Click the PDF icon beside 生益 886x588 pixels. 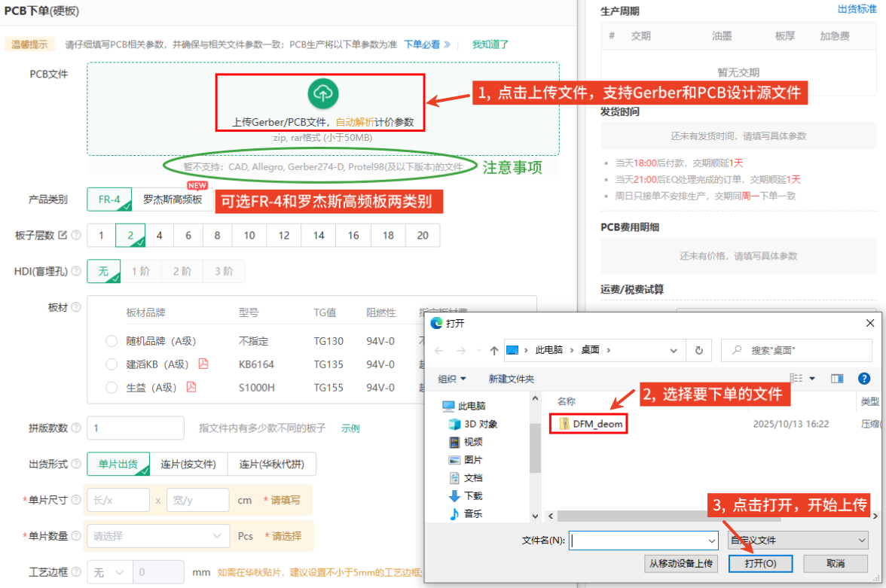(191, 388)
